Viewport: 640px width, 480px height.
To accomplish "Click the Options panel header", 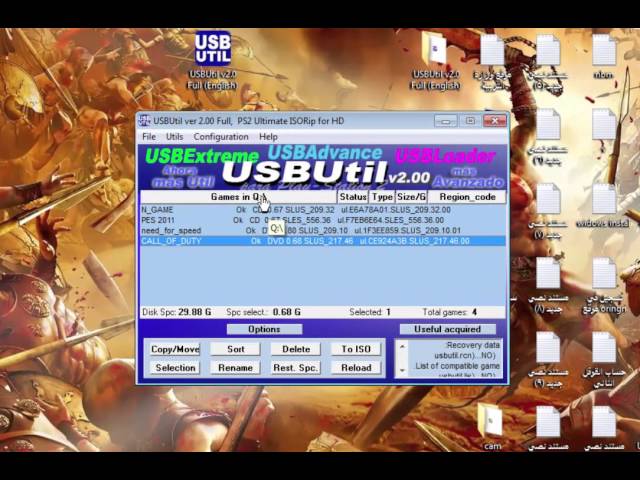I will pos(264,329).
